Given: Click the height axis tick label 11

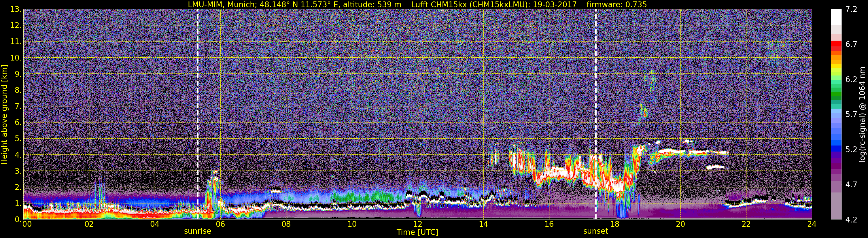Looking at the screenshot, I should [x=16, y=41].
